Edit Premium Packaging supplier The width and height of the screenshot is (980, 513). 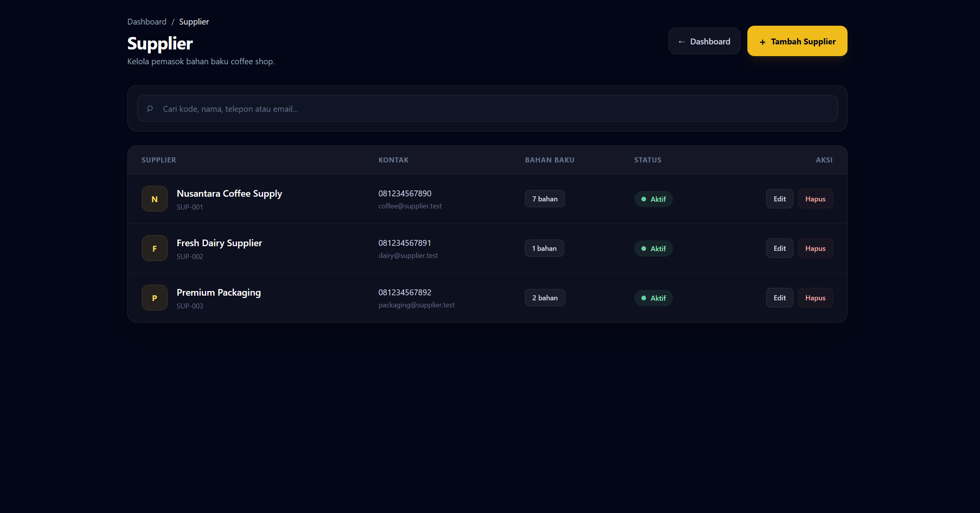780,298
